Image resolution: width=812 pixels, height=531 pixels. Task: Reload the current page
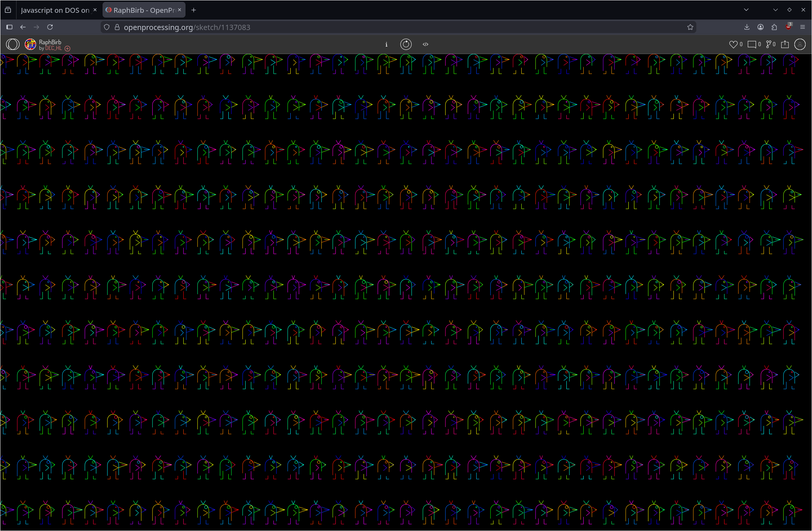(50, 27)
